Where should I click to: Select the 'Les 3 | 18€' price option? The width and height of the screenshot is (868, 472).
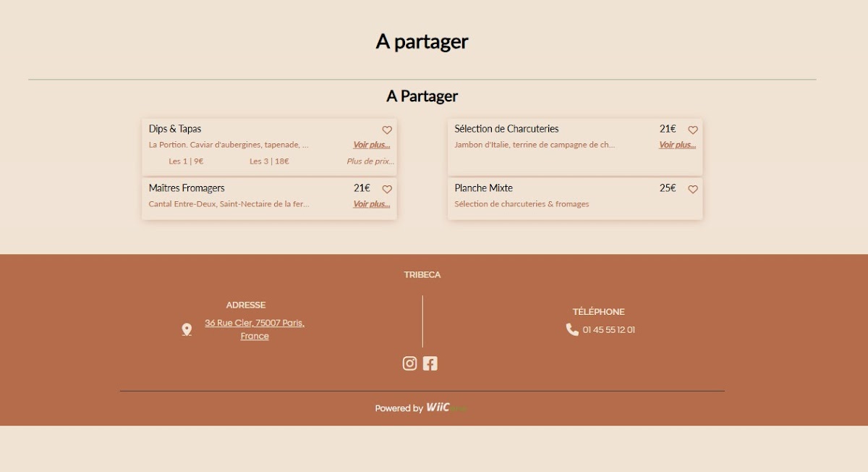[269, 161]
